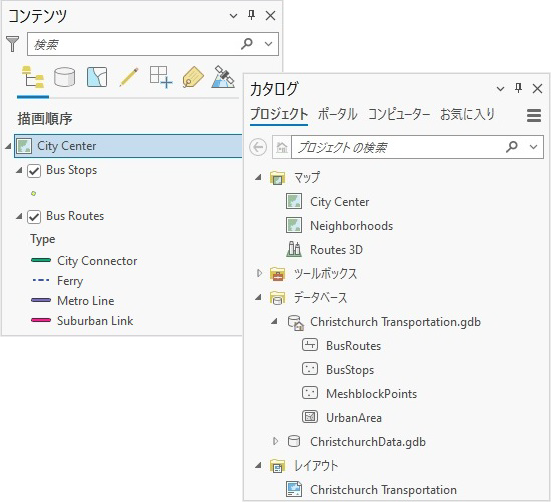552x502 pixels.
Task: Select the List By Selection icon
Action: (x=97, y=77)
